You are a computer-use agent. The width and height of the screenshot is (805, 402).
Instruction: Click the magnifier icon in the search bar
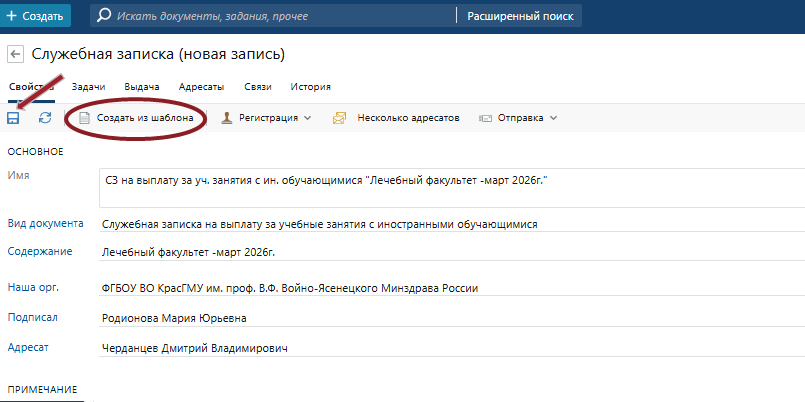pyautogui.click(x=105, y=16)
